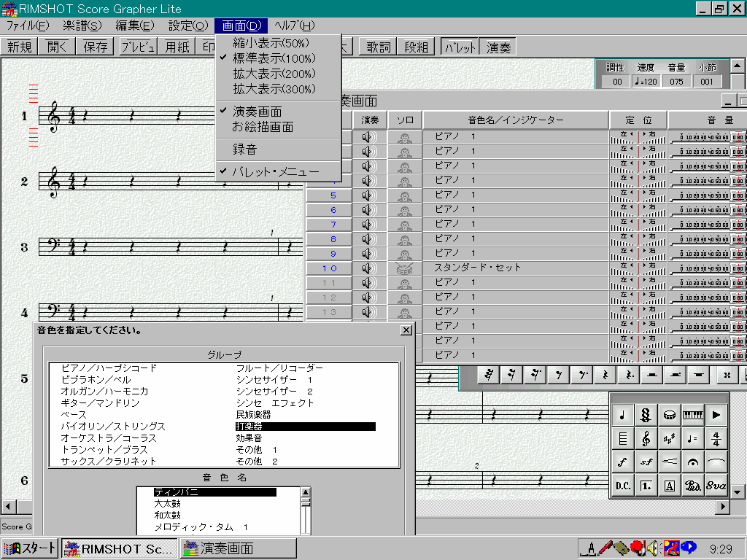Select the forte dynamics icon

click(622, 462)
